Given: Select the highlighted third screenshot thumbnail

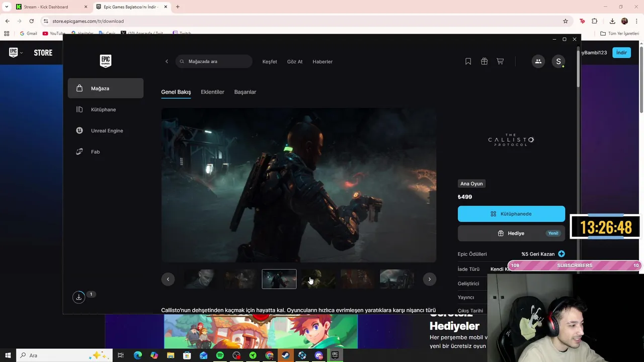Looking at the screenshot, I should (x=279, y=279).
